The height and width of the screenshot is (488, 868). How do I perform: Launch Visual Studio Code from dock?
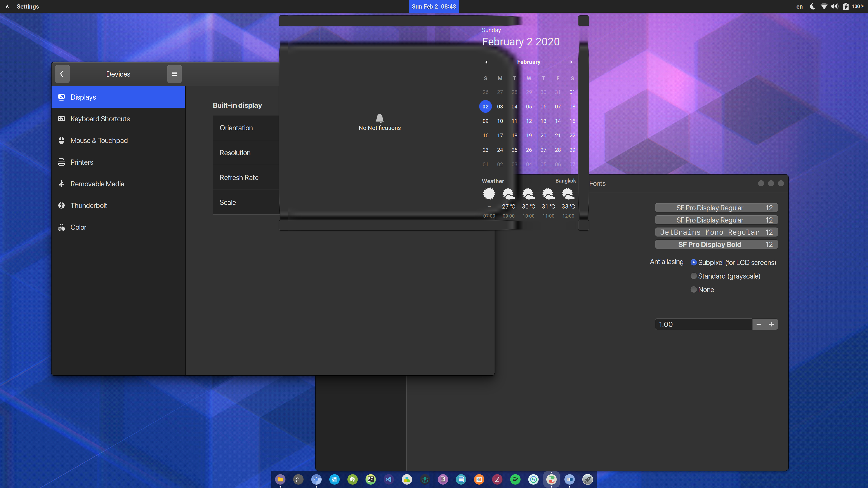pyautogui.click(x=389, y=479)
